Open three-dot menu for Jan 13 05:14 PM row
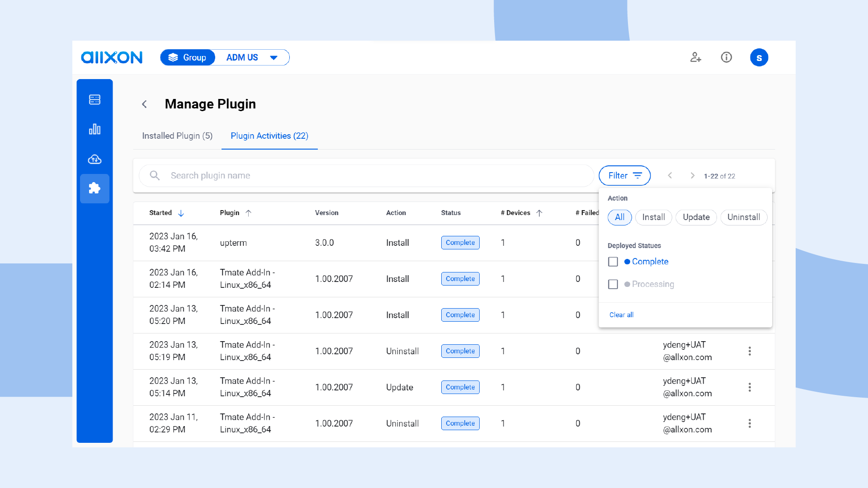The image size is (868, 488). click(x=749, y=387)
